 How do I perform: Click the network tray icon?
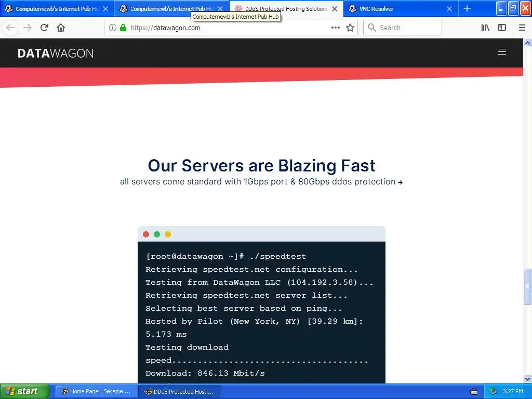[493, 392]
